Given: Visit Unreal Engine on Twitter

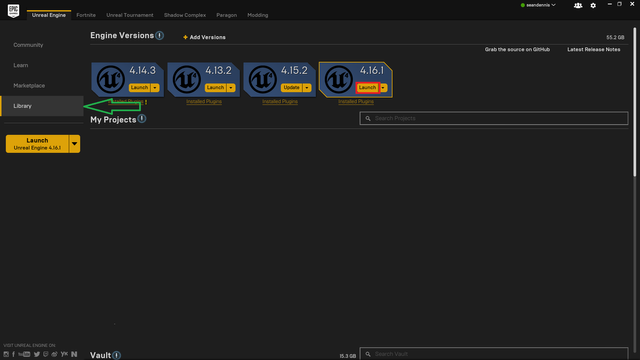Looking at the screenshot, I should (37, 354).
